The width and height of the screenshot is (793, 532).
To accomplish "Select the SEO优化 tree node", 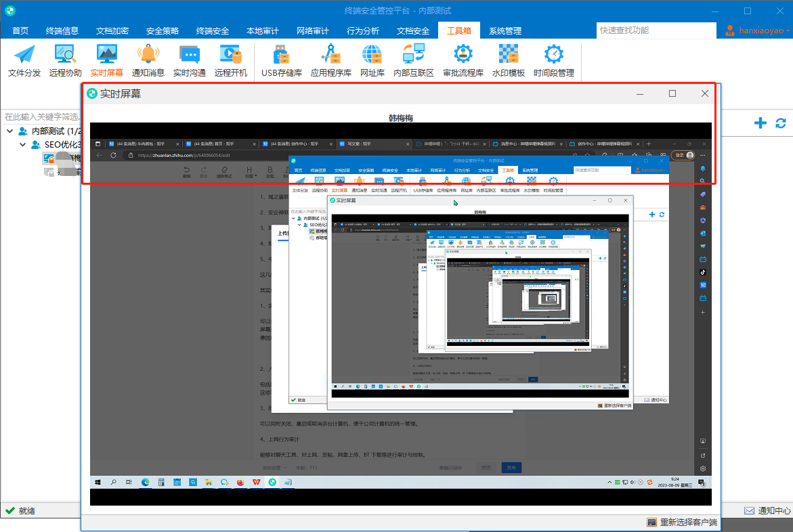I will pyautogui.click(x=56, y=145).
